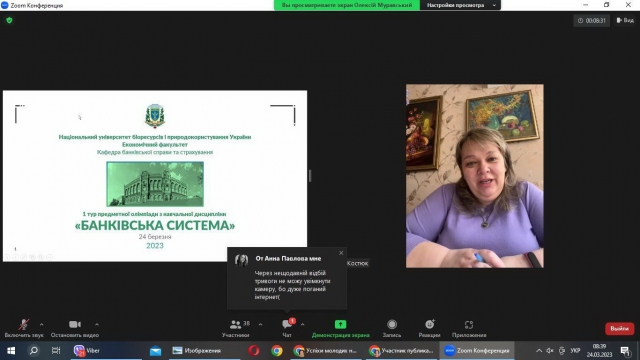Open the Приложения apps panel

[x=469, y=328]
